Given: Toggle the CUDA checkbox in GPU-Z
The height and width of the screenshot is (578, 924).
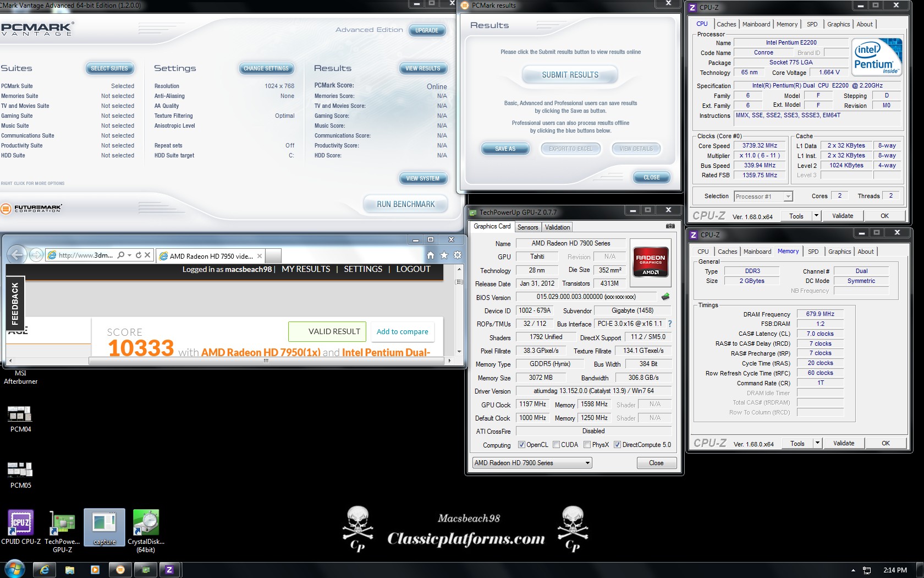Looking at the screenshot, I should point(557,445).
